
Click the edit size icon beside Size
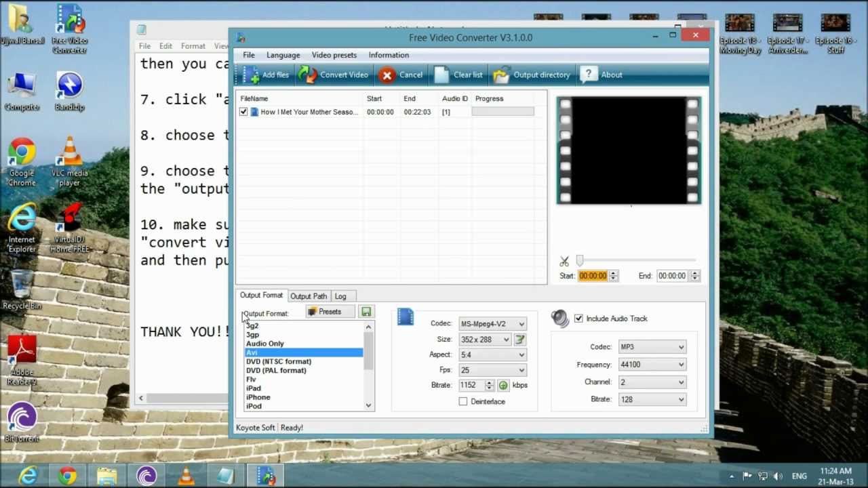click(520, 340)
